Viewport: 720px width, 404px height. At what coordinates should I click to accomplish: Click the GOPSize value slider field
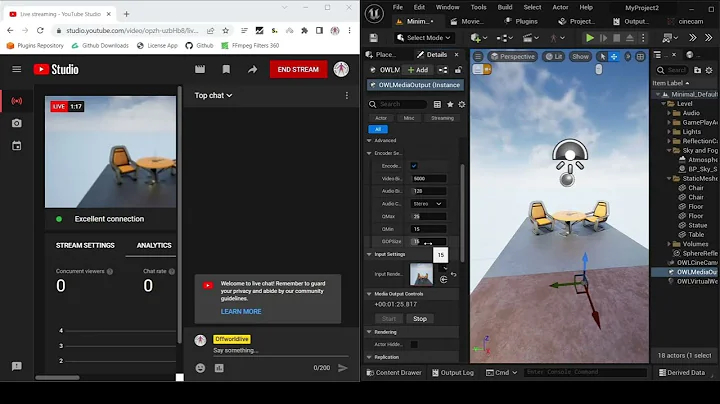tap(428, 241)
